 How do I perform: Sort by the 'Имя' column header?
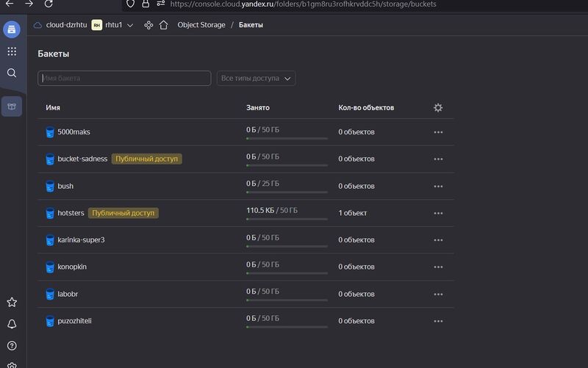[x=53, y=107]
